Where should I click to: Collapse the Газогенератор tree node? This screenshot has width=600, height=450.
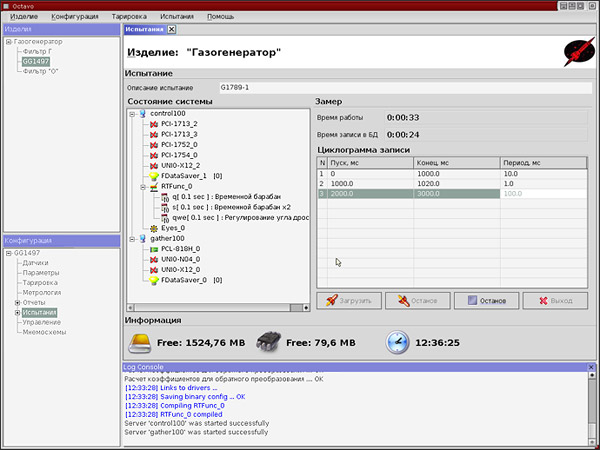8,42
